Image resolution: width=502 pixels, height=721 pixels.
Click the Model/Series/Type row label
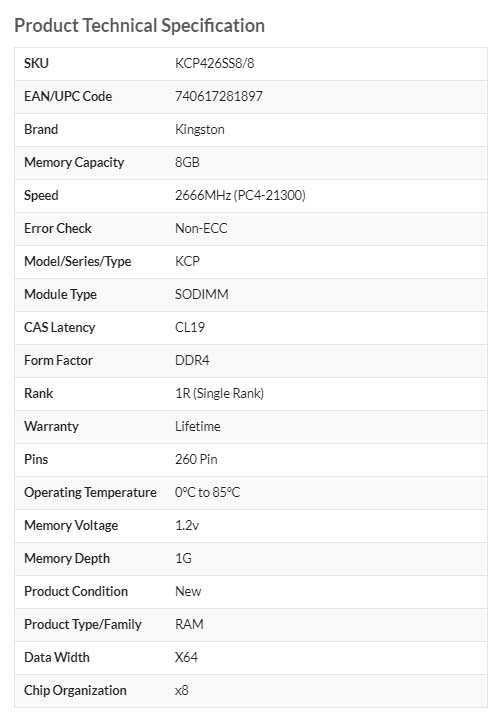(x=78, y=261)
